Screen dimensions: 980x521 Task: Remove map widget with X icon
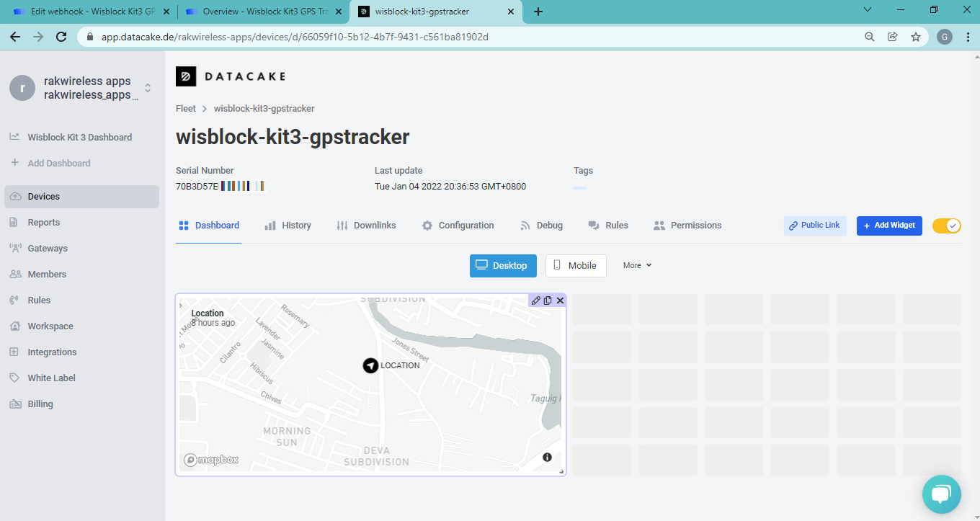pos(560,300)
